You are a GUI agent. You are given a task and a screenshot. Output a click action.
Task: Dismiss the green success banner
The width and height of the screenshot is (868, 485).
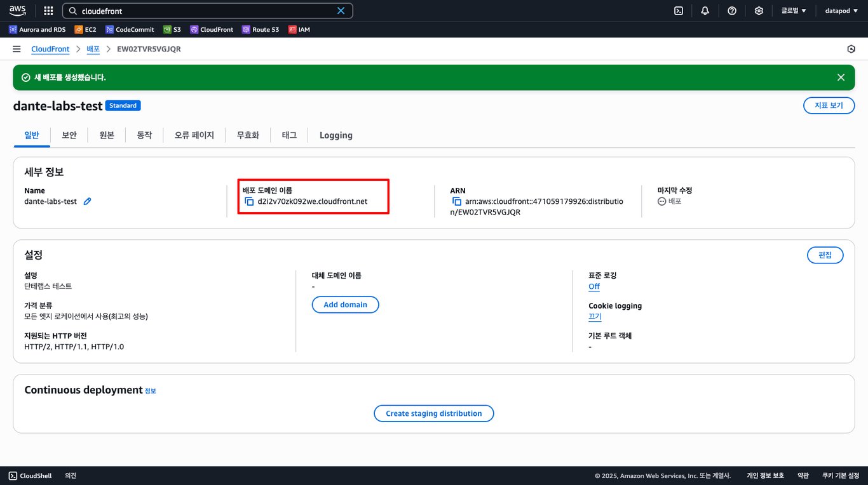[x=841, y=77]
